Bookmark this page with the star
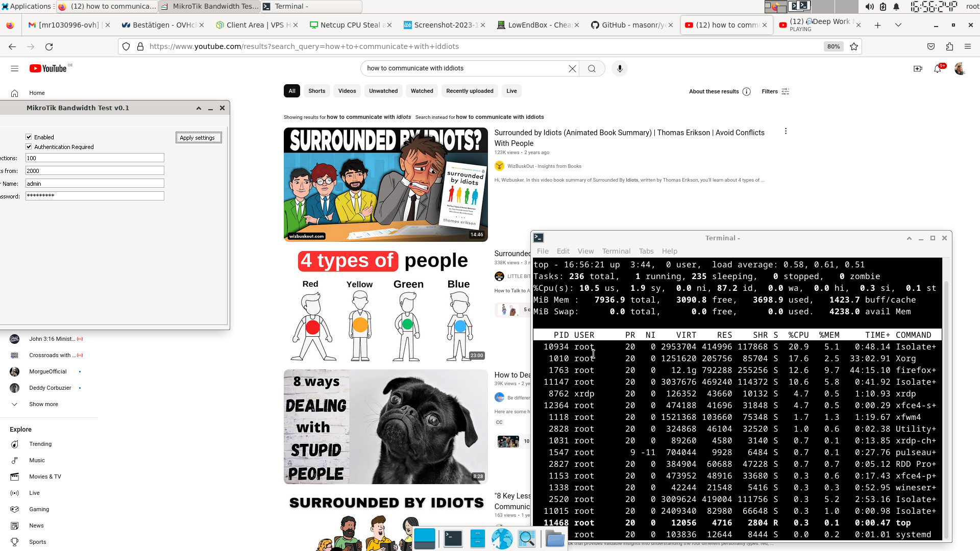 (x=854, y=46)
